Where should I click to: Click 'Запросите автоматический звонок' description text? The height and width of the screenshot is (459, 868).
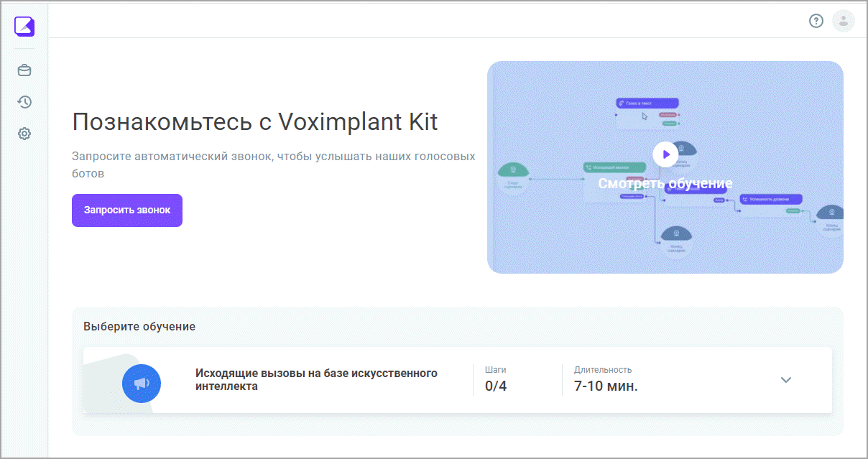pos(274,164)
